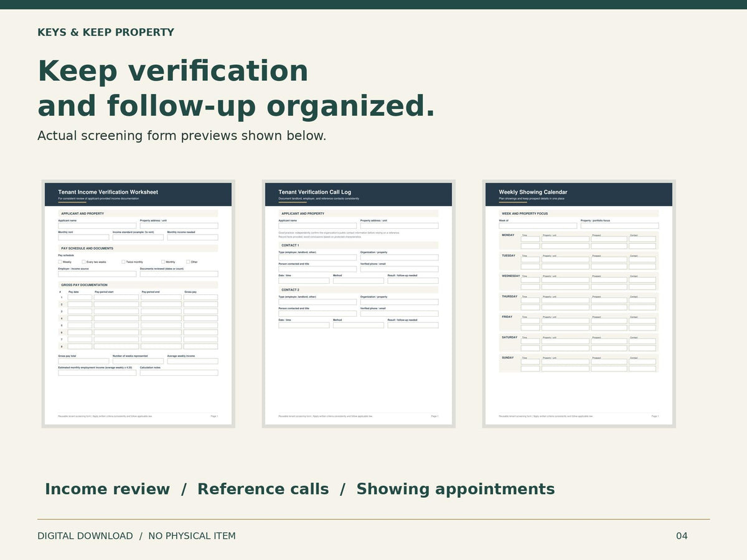Open the Tenant Income Verification Worksheet preview

pyautogui.click(x=138, y=304)
